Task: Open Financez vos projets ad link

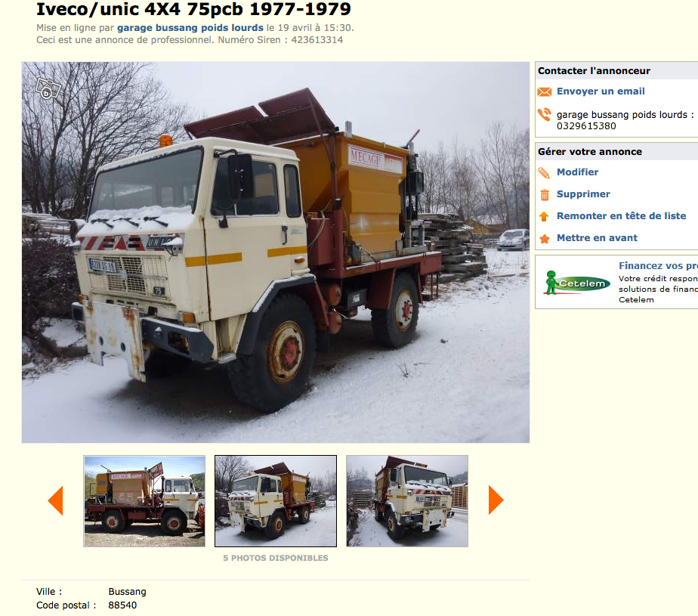Action: pyautogui.click(x=658, y=266)
